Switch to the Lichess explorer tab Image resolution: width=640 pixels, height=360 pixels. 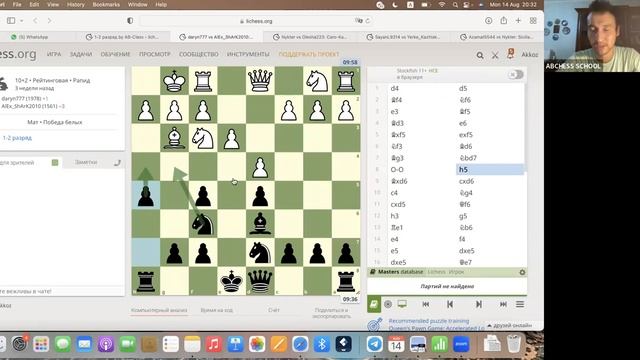coord(436,272)
